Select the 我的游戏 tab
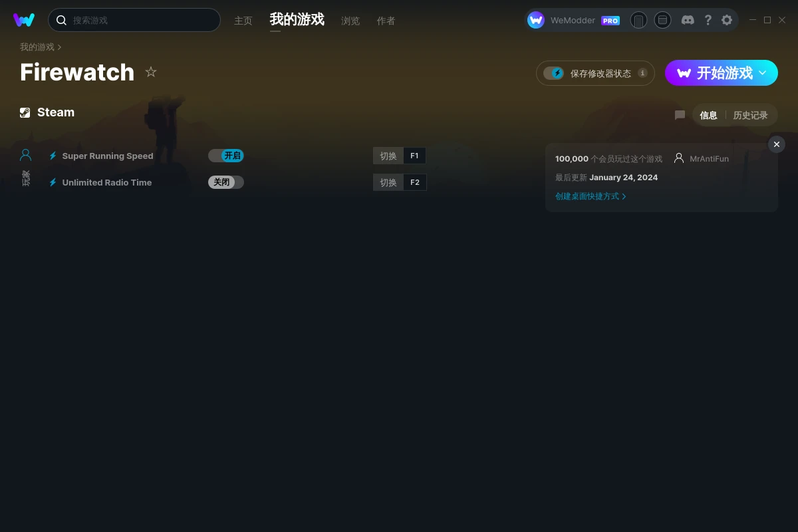 coord(297,19)
